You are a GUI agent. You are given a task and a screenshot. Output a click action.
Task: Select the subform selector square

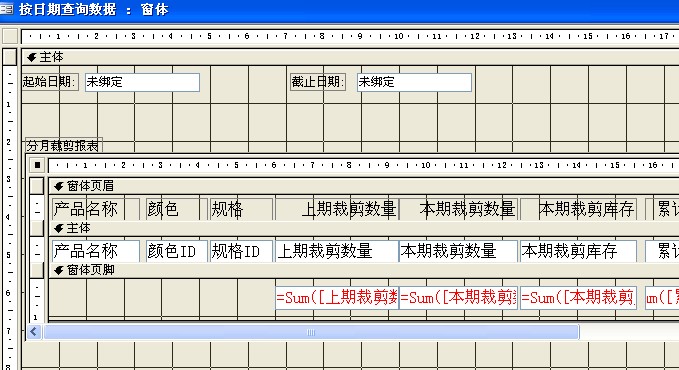click(37, 165)
